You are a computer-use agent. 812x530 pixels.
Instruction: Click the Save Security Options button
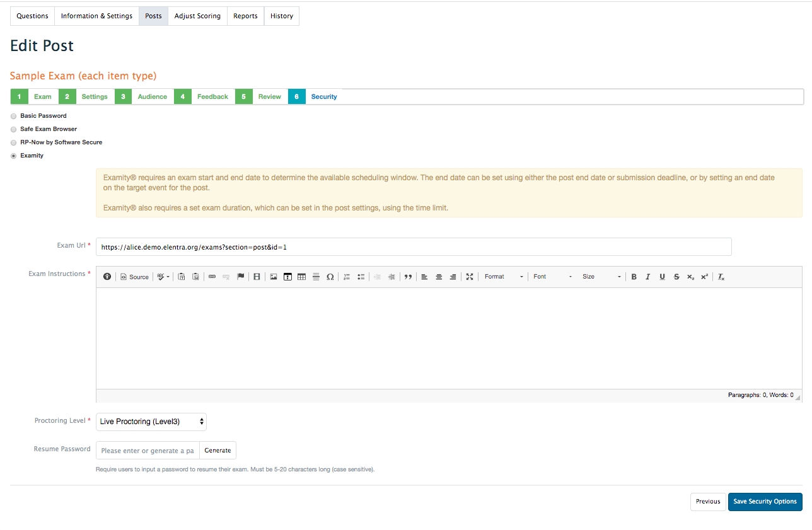765,502
